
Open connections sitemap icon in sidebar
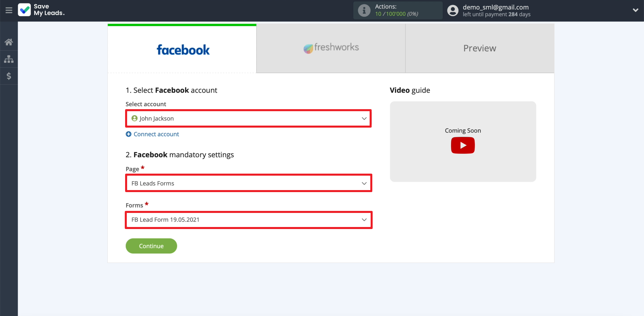click(x=9, y=59)
